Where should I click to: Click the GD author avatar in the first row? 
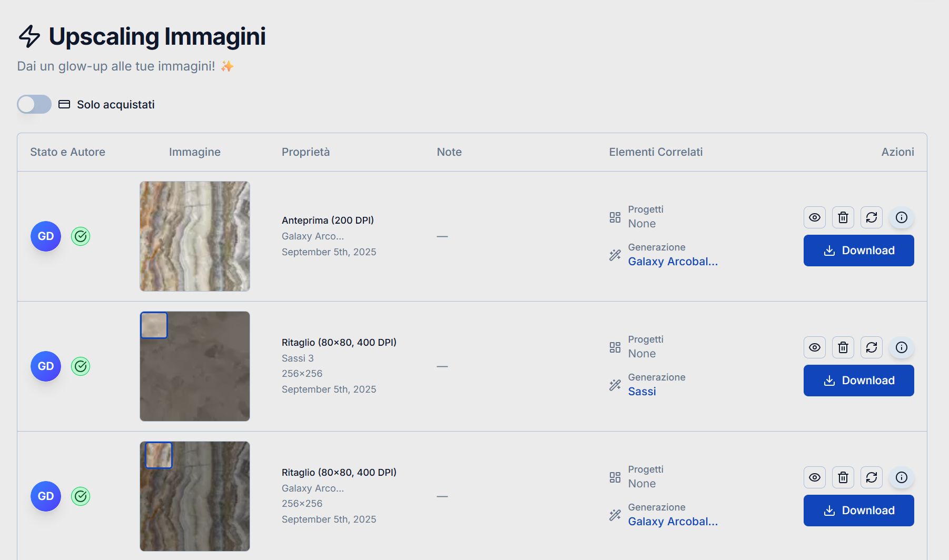pos(45,236)
